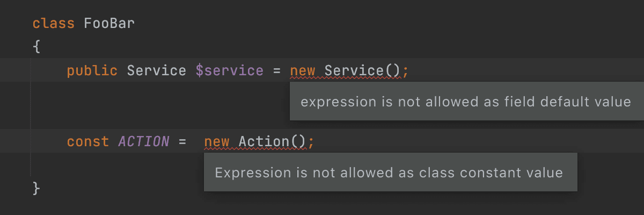The width and height of the screenshot is (644, 215).
Task: Click the new keyword before Service
Action: pyautogui.click(x=303, y=71)
